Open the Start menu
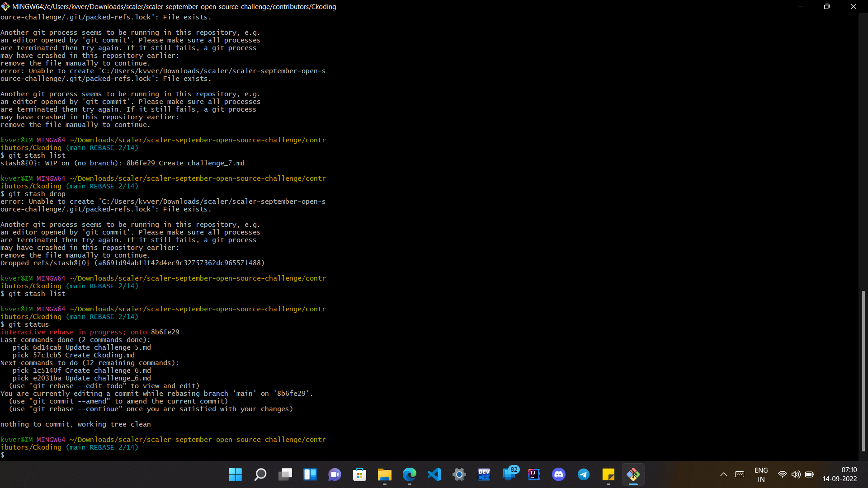This screenshot has width=868, height=488. (235, 474)
